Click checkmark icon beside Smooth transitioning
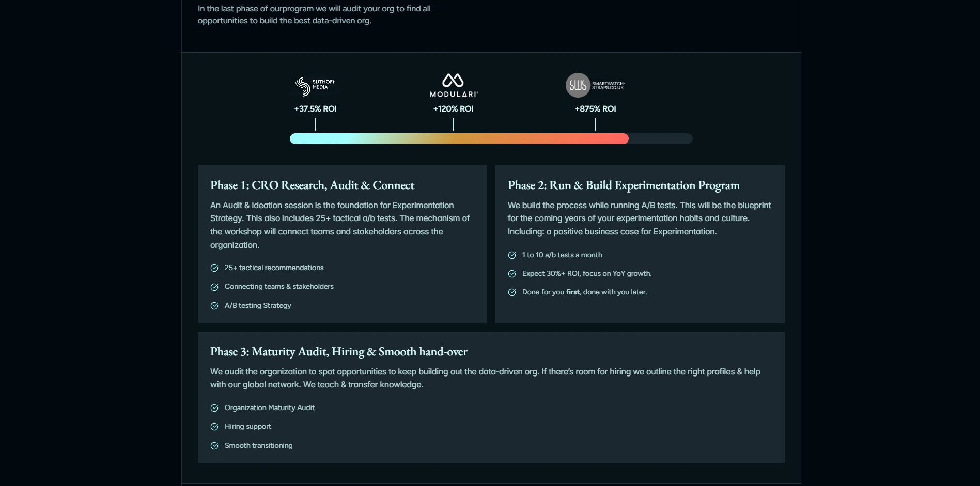This screenshot has height=486, width=980. pos(214,446)
